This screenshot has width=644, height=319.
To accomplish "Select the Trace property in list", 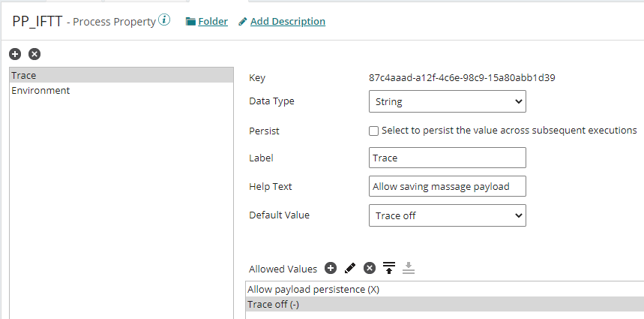I will click(x=120, y=75).
